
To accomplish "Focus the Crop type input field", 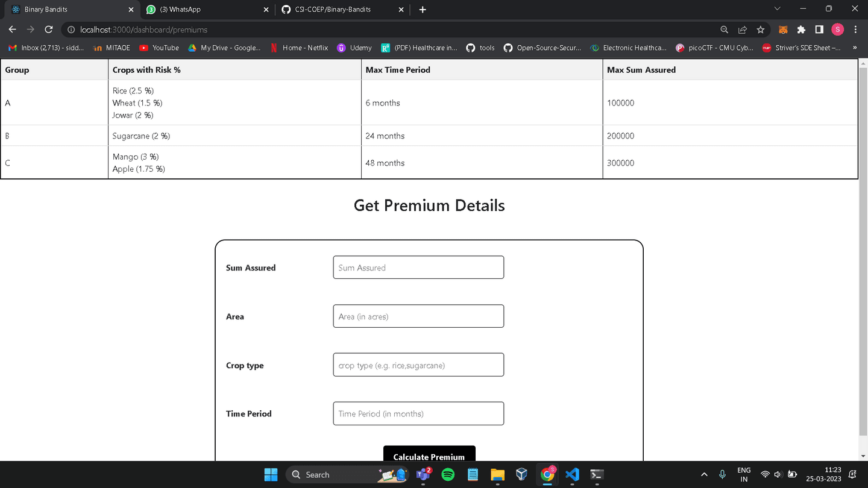I will point(418,365).
